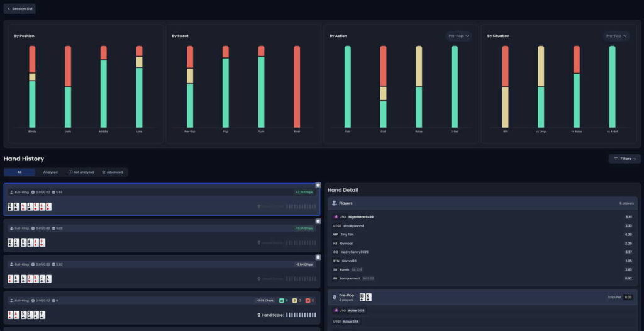Click the Pre-flop cards icon in Hand Detail

(335, 297)
